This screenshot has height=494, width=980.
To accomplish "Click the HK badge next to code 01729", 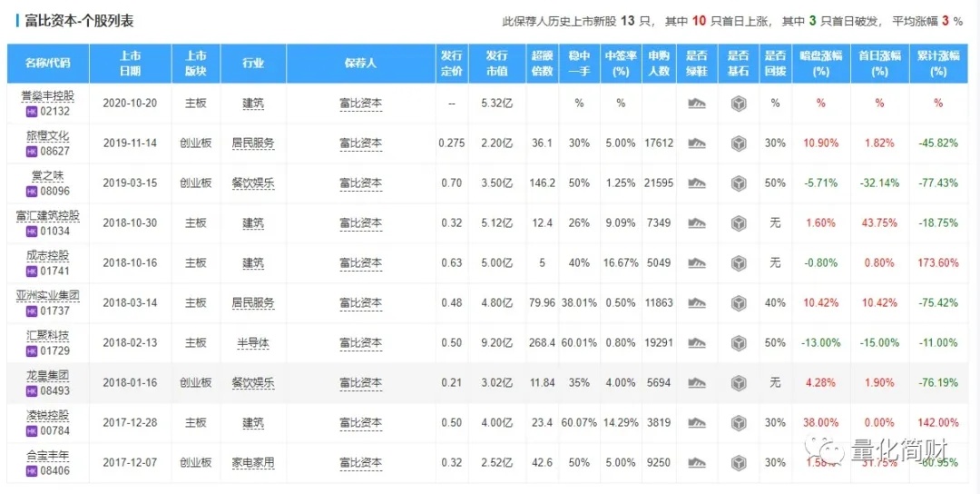I will [33, 351].
